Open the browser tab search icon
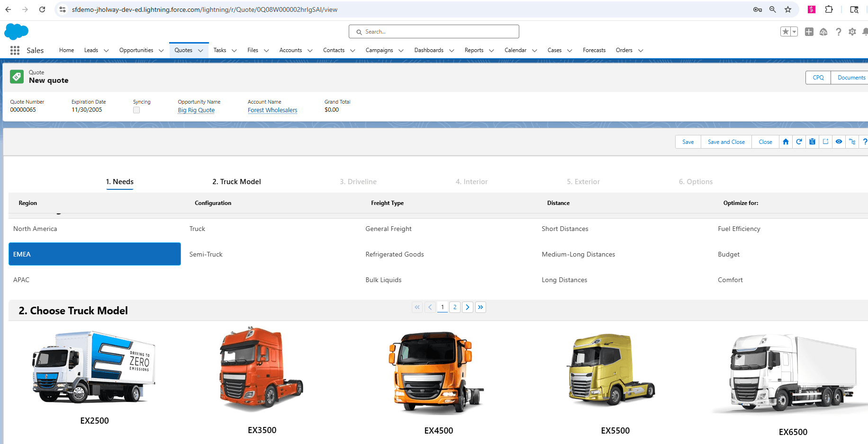The height and width of the screenshot is (444, 868). coord(854,9)
